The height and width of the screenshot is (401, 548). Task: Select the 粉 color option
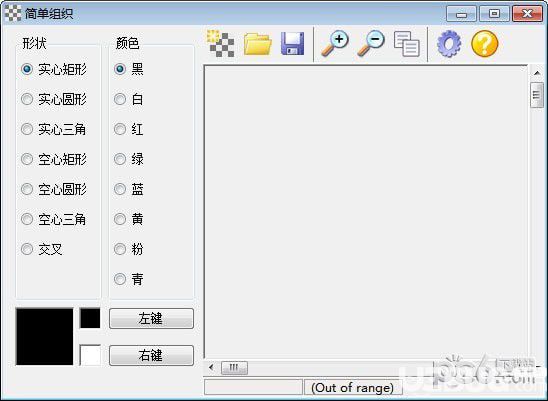129,249
